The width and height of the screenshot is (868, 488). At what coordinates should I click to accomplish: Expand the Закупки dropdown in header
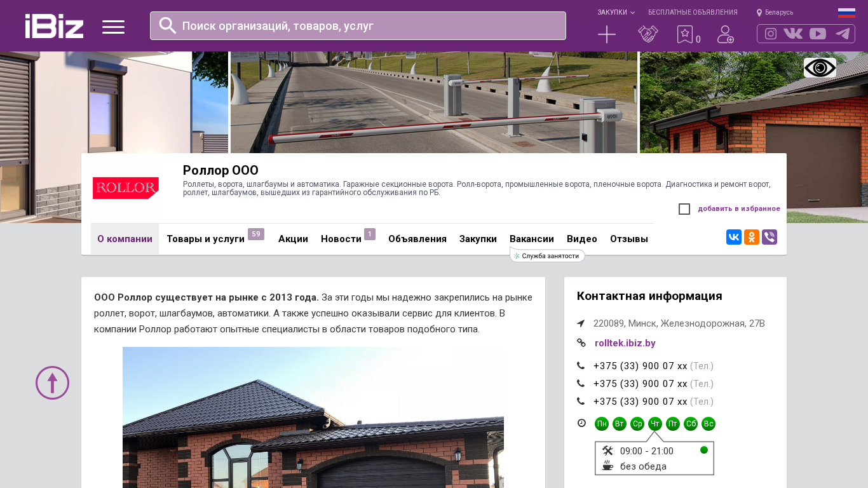(616, 12)
